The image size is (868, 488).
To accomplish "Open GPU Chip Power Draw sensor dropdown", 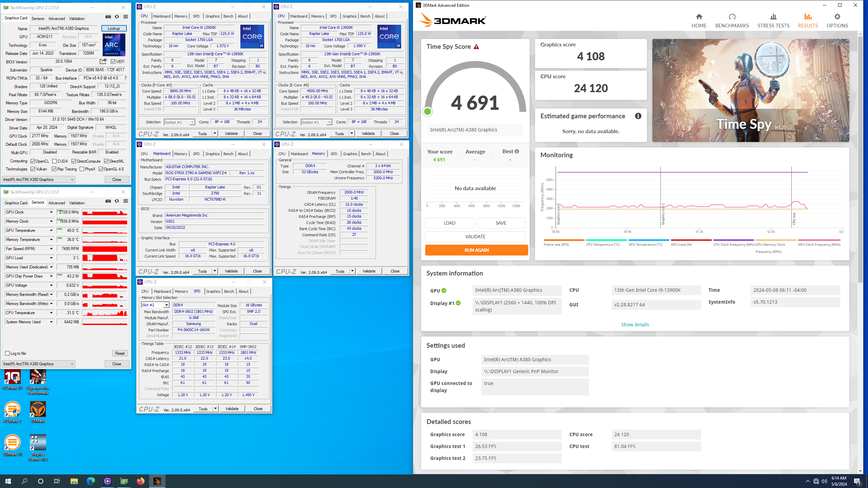I will [51, 276].
